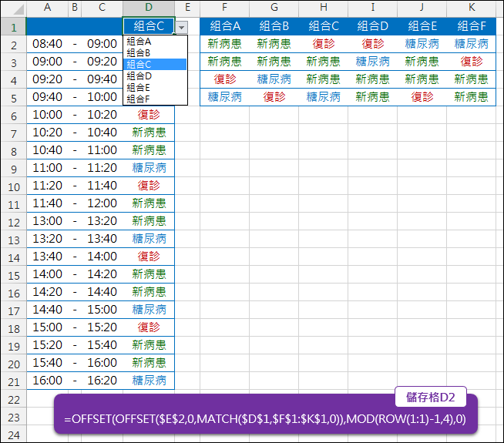Click 復診 in cell J5

(x=422, y=97)
